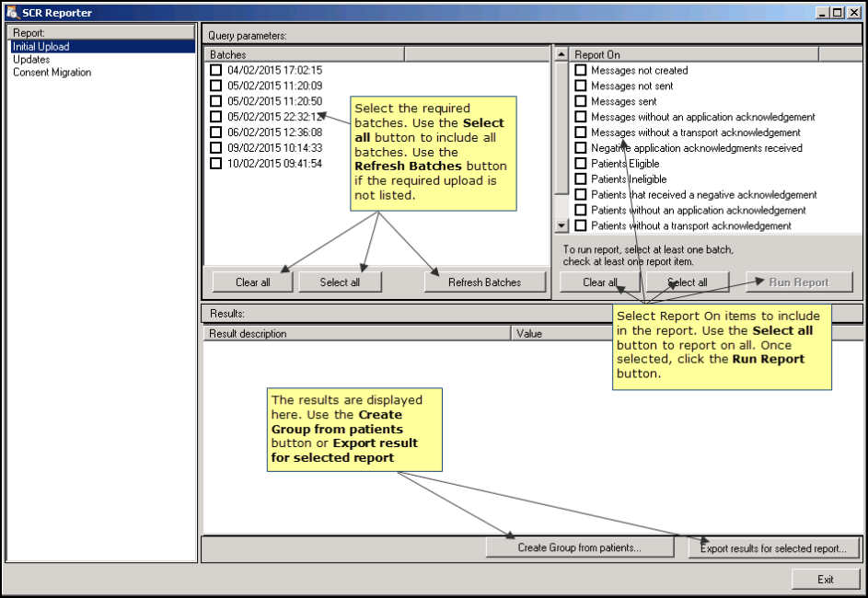Check Messages not created option

(581, 71)
